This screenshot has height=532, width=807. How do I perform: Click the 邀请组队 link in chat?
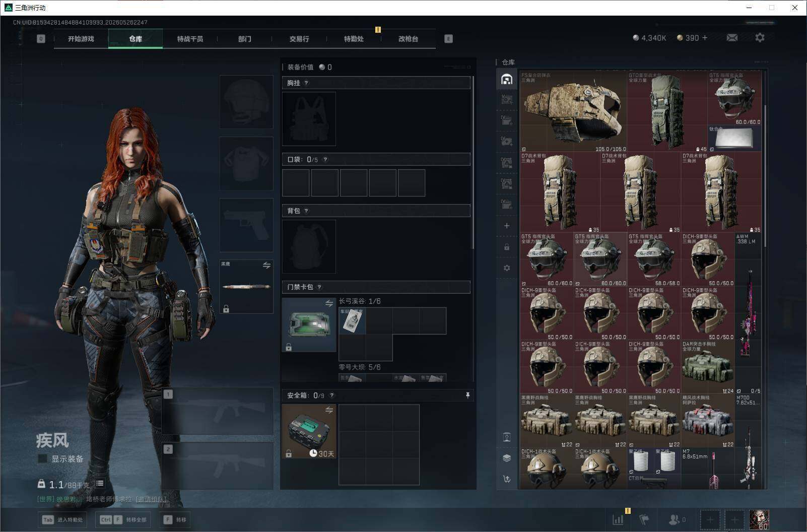tap(151, 499)
